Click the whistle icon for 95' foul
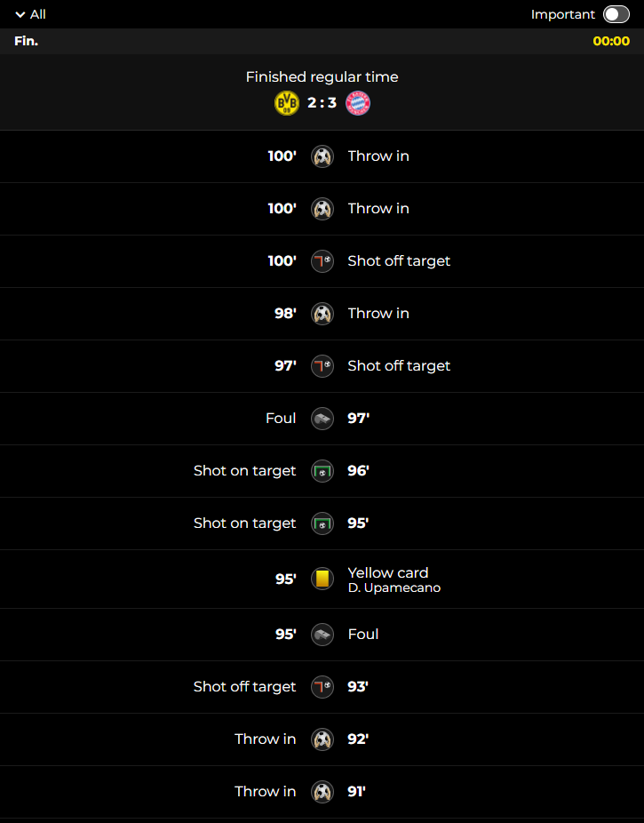The width and height of the screenshot is (644, 823). pyautogui.click(x=322, y=634)
